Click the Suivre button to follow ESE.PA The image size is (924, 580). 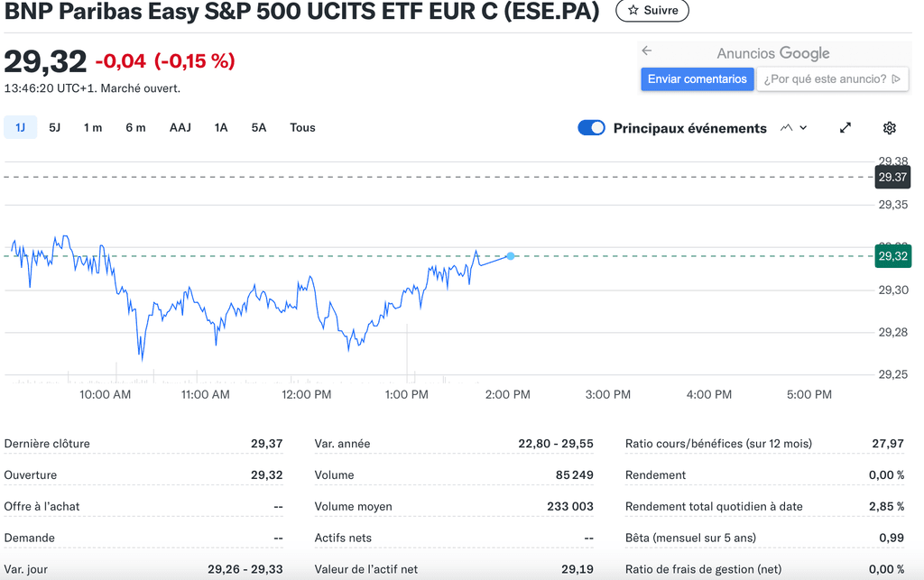[x=652, y=11]
